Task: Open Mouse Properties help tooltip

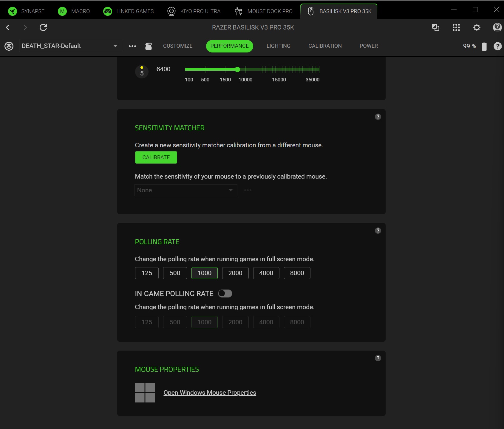Action: pyautogui.click(x=378, y=358)
